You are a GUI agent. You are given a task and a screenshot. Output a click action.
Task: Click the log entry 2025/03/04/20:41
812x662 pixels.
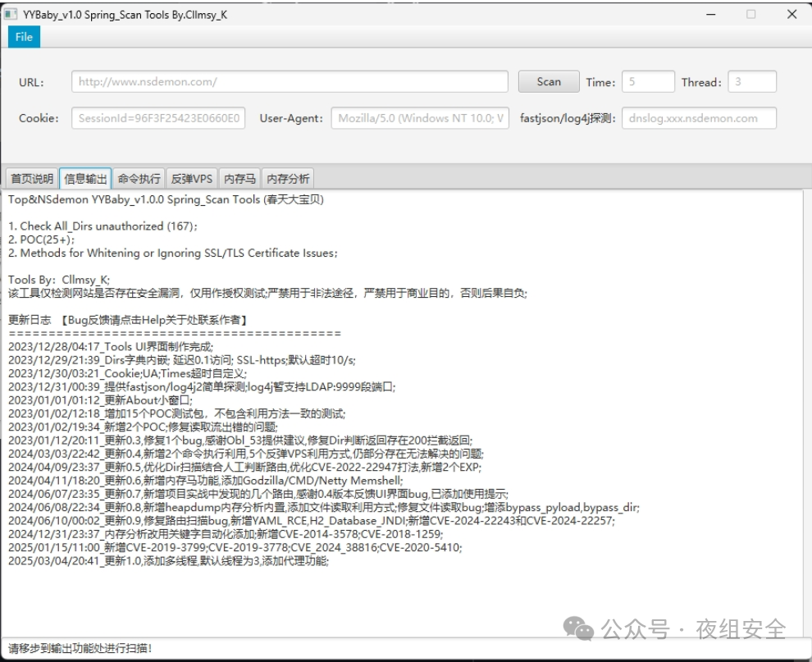pos(168,561)
